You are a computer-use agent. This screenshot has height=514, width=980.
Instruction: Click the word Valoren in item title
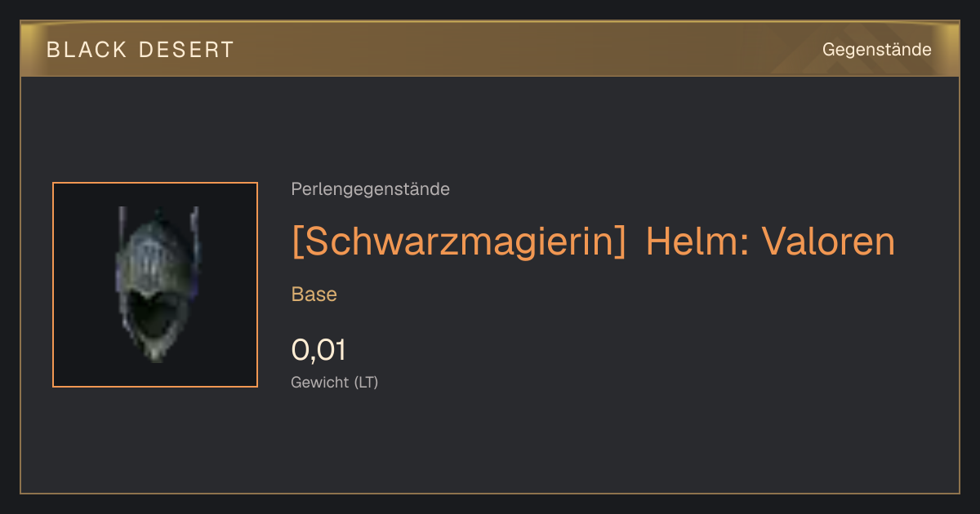[x=828, y=241]
